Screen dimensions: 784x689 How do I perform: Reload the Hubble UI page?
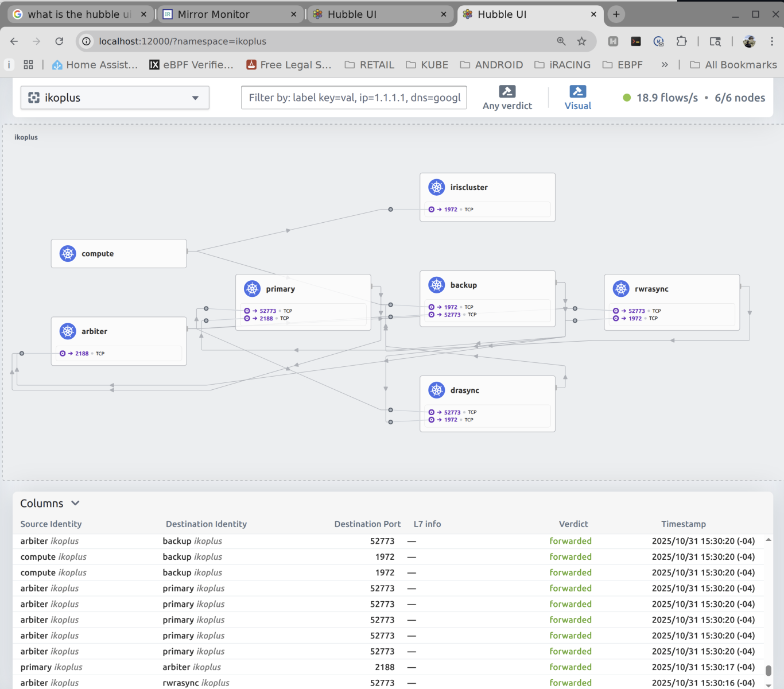coord(59,41)
